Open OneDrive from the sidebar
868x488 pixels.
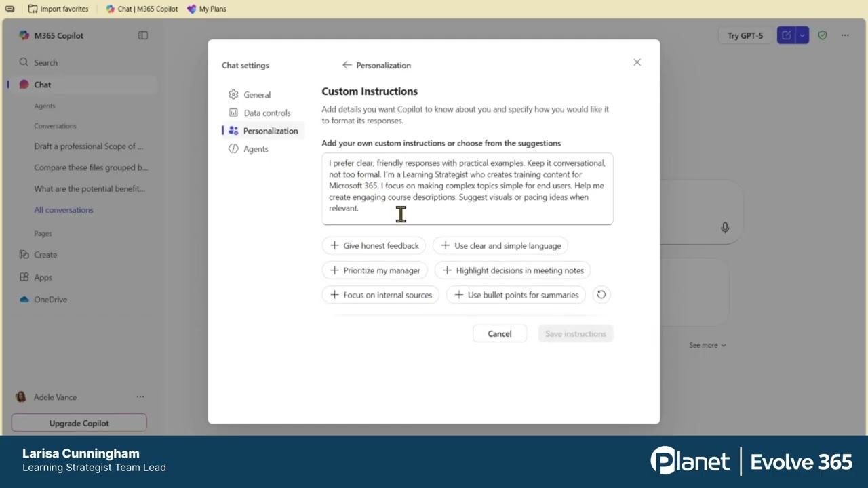(x=50, y=300)
